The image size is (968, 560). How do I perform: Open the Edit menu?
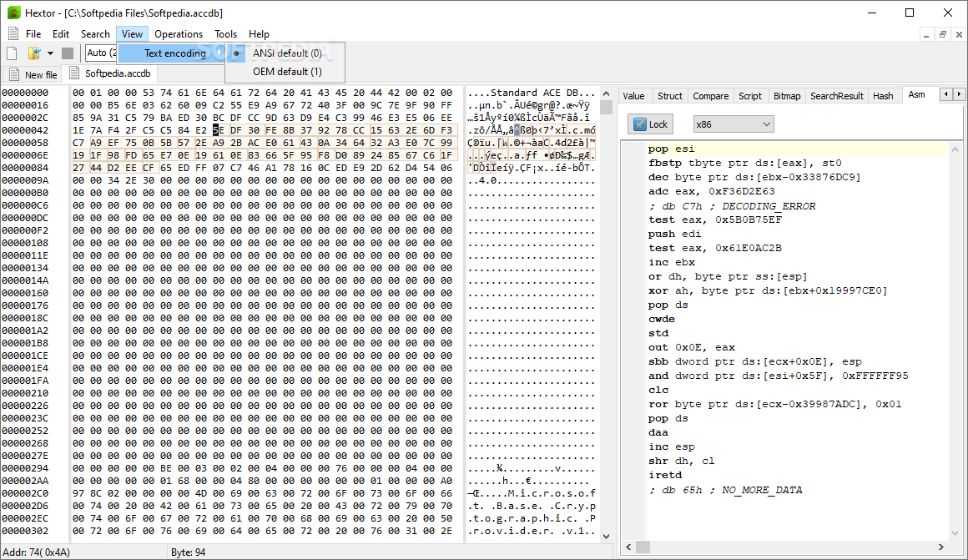tap(60, 34)
